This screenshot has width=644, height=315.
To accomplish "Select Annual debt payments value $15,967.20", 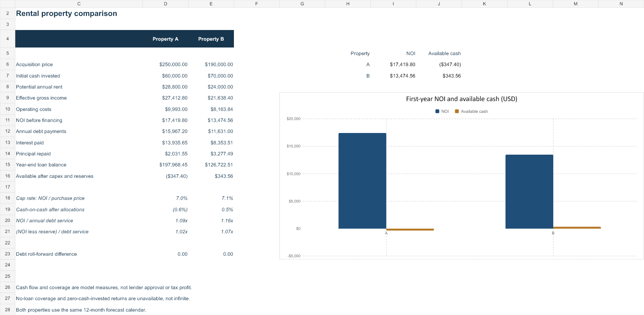I will 175,131.
